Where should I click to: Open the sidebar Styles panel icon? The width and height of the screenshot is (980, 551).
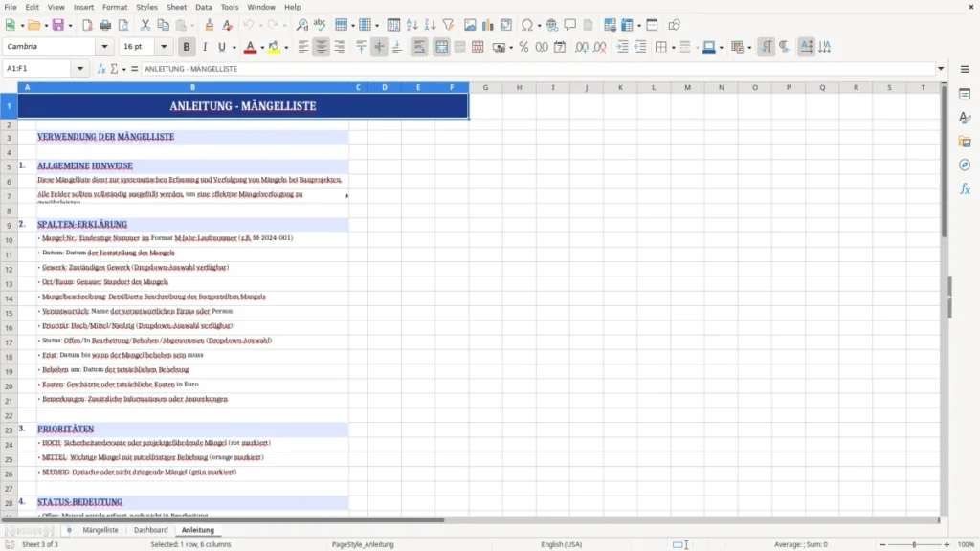pos(965,118)
